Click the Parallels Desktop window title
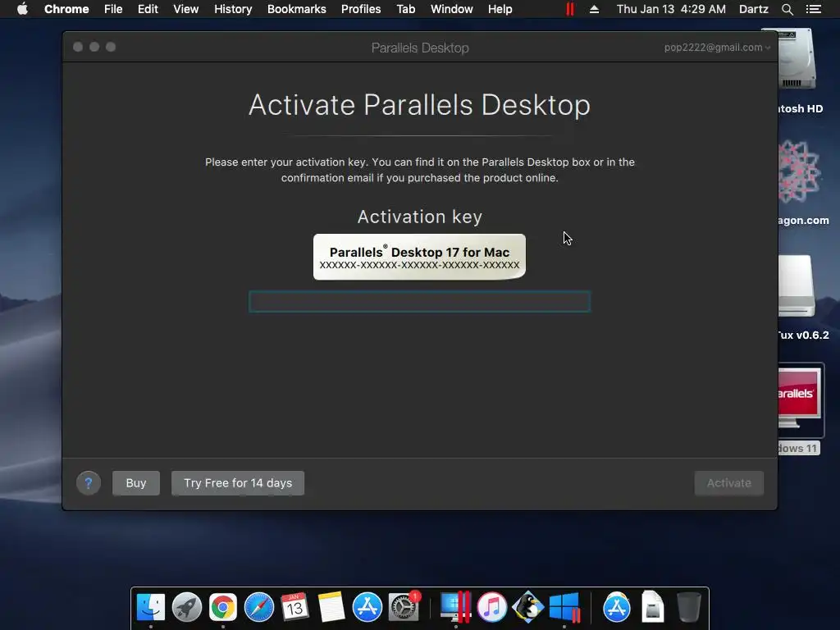Screen dimensions: 840x630 (x=420, y=48)
